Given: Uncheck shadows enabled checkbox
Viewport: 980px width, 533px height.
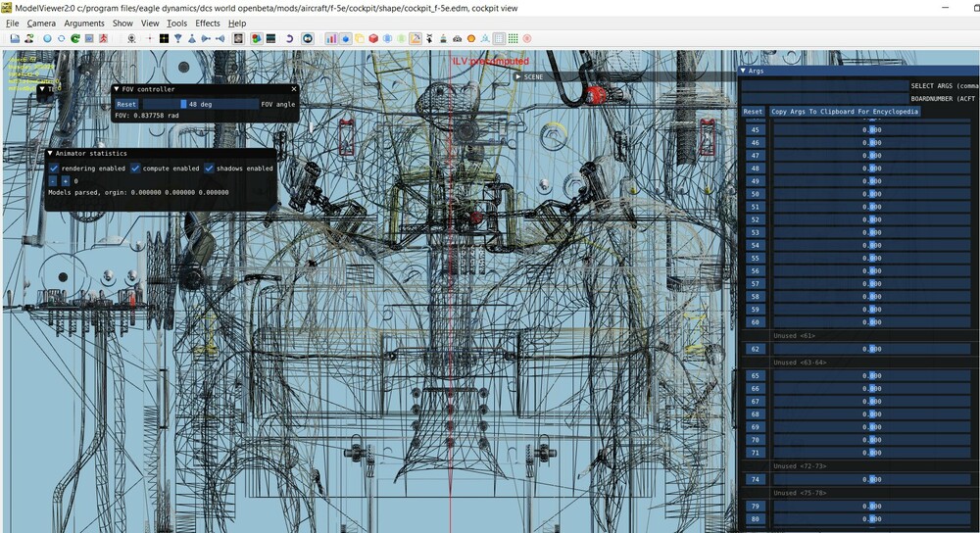Looking at the screenshot, I should (209, 169).
